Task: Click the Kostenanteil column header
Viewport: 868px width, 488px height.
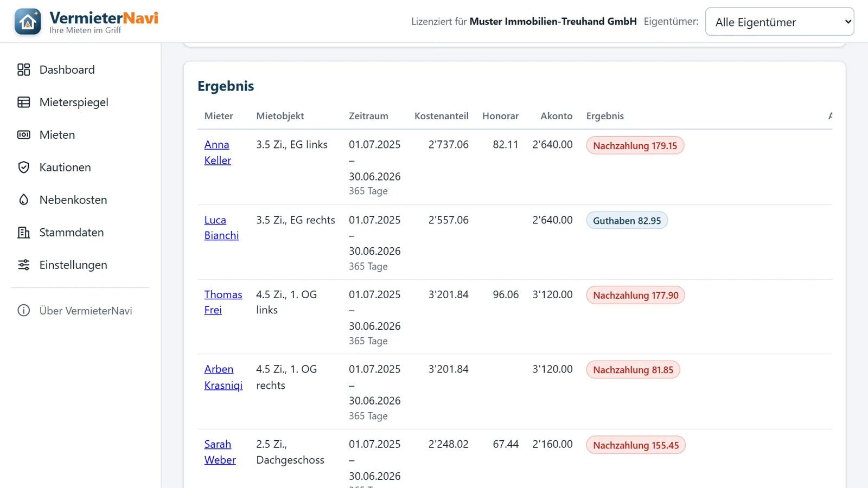Action: [x=441, y=116]
